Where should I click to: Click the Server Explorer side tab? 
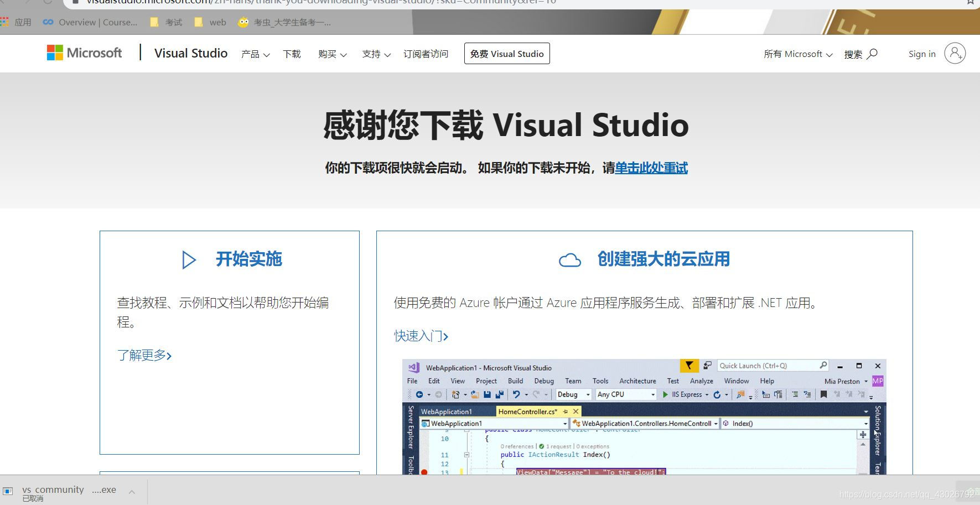[411, 426]
